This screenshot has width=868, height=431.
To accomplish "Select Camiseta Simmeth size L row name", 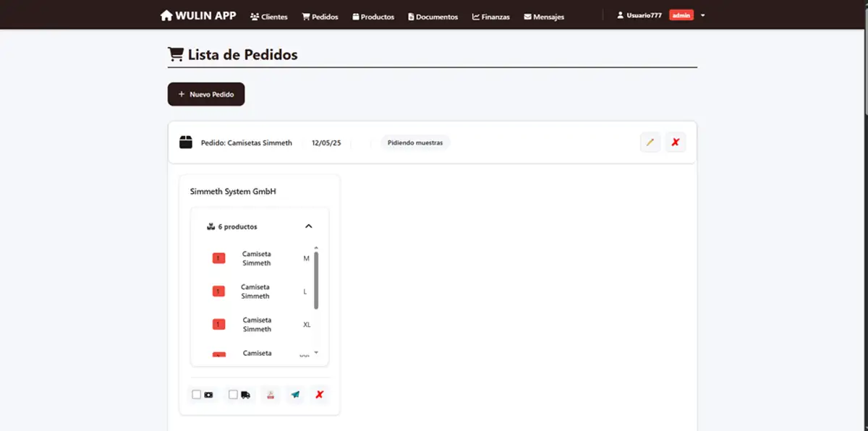I will [255, 291].
